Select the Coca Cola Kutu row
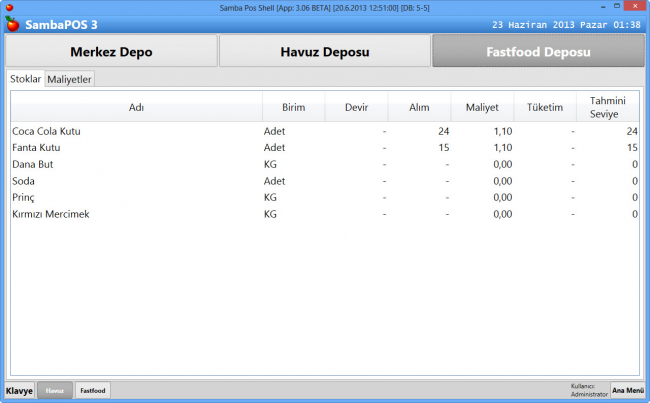The width and height of the screenshot is (650, 403). [46, 131]
